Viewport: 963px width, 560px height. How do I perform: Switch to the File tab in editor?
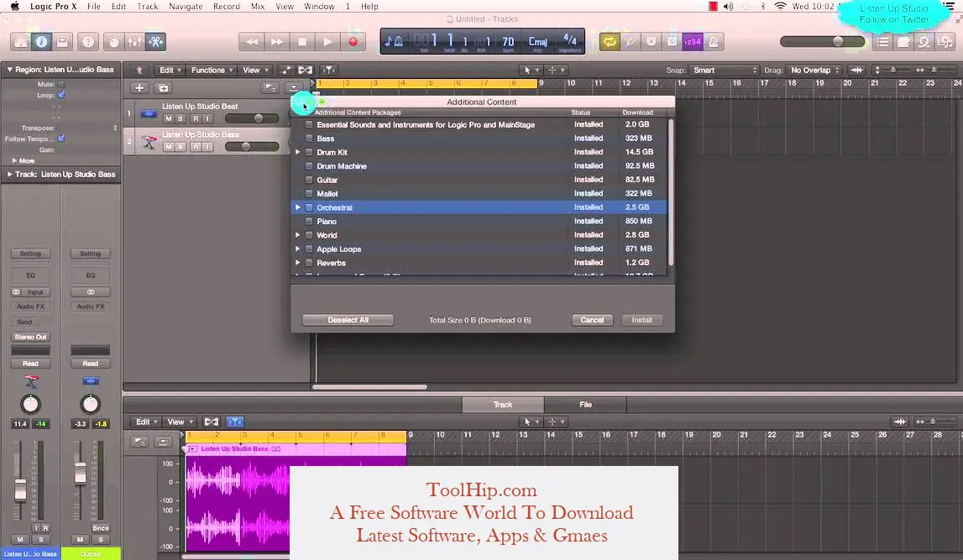pos(585,404)
